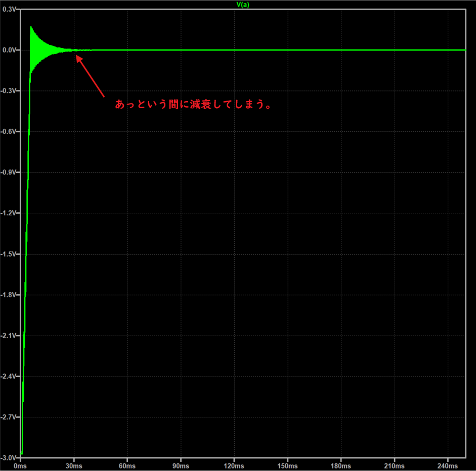476x471 pixels.
Task: Click the red annotation arrow
Action: [x=90, y=76]
